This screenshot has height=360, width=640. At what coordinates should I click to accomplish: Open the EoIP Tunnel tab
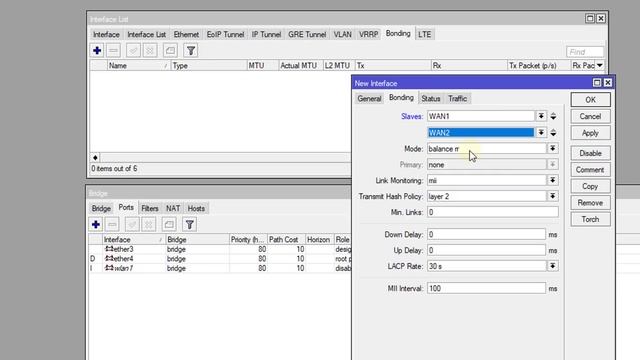[x=225, y=35]
